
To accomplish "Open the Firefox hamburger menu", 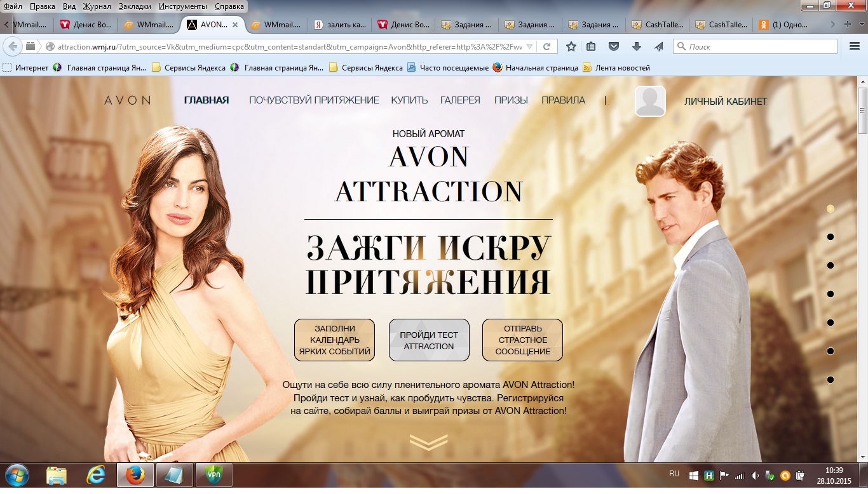I will (855, 46).
